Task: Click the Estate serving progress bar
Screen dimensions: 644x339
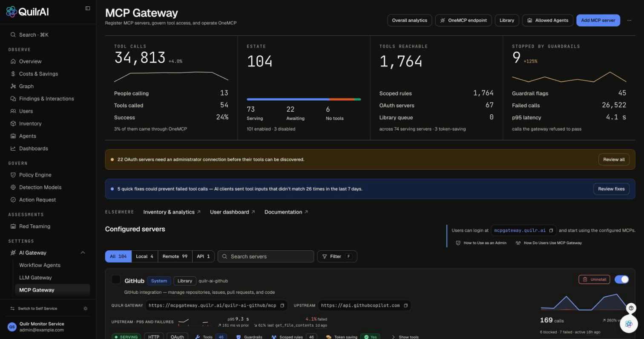Action: (304, 99)
